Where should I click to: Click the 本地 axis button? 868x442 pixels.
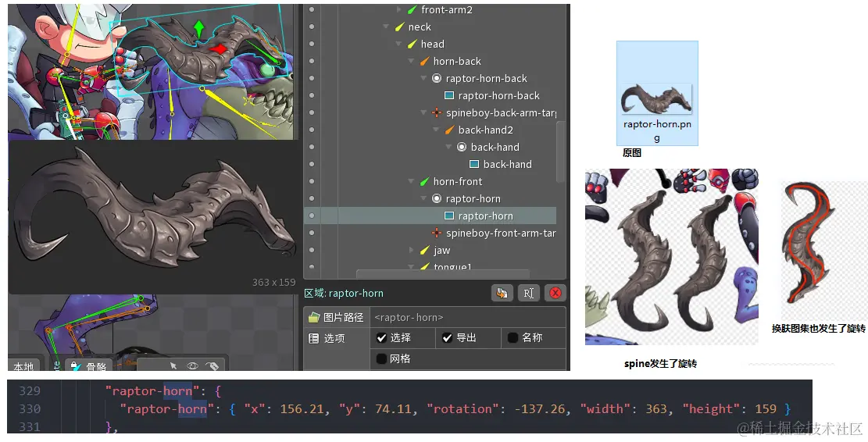point(23,366)
